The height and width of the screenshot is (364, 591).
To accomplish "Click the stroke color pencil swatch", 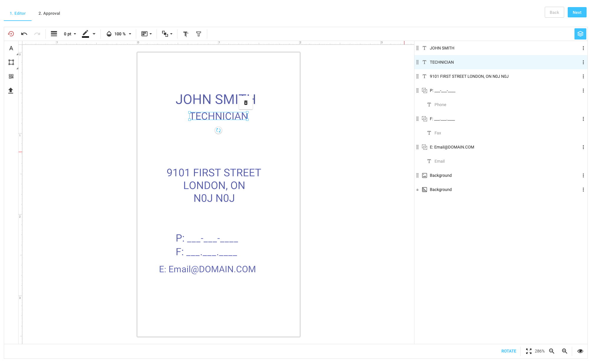I will click(85, 34).
